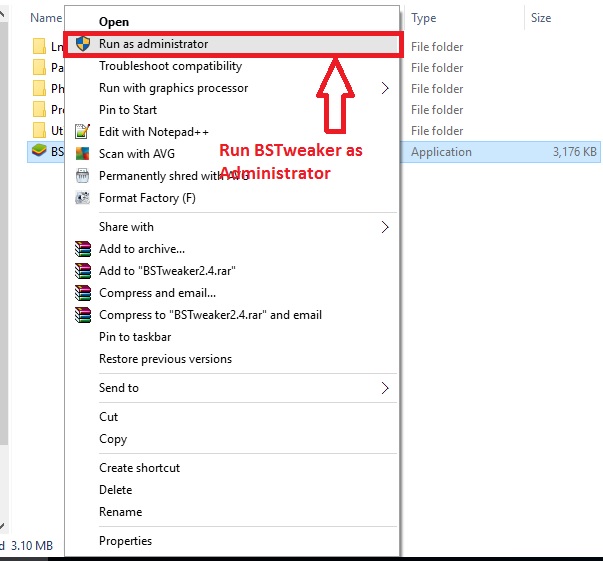
Task: Click the Notepad++ icon in the menu
Action: click(x=82, y=132)
